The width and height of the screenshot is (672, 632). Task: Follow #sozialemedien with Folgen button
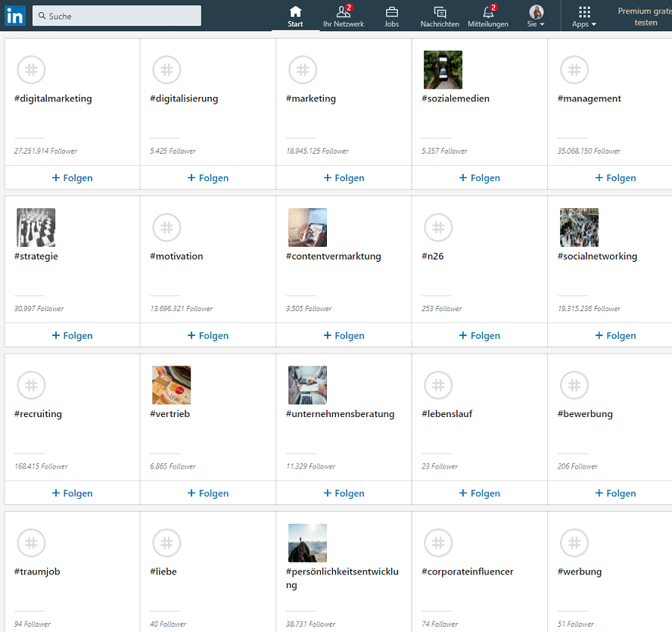pyautogui.click(x=480, y=178)
